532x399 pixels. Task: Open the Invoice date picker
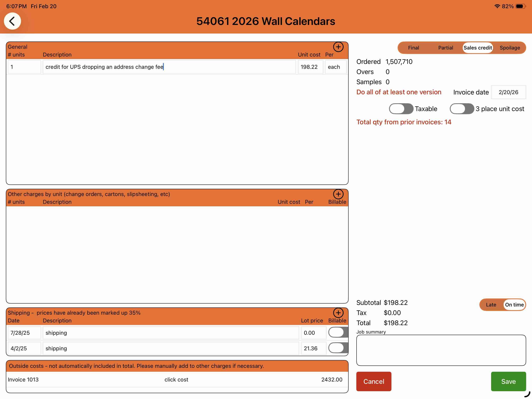tap(508, 92)
